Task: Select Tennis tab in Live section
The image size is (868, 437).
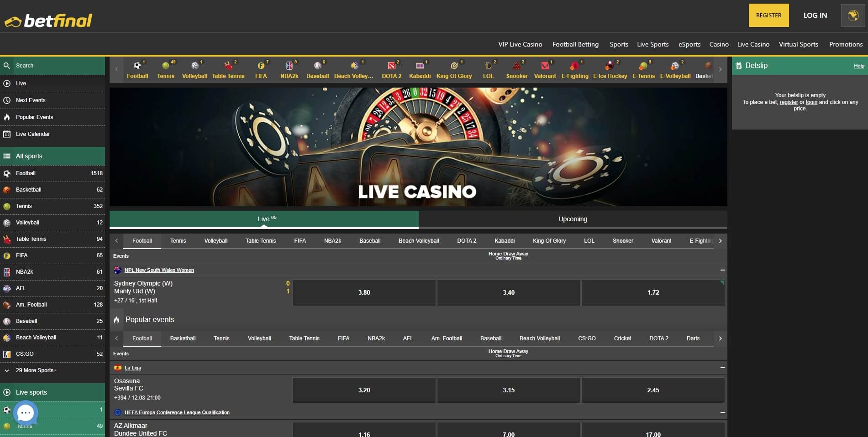Action: (178, 241)
